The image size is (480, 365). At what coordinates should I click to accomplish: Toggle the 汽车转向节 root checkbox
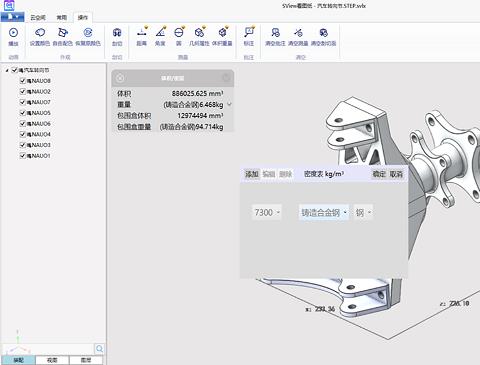tap(14, 70)
